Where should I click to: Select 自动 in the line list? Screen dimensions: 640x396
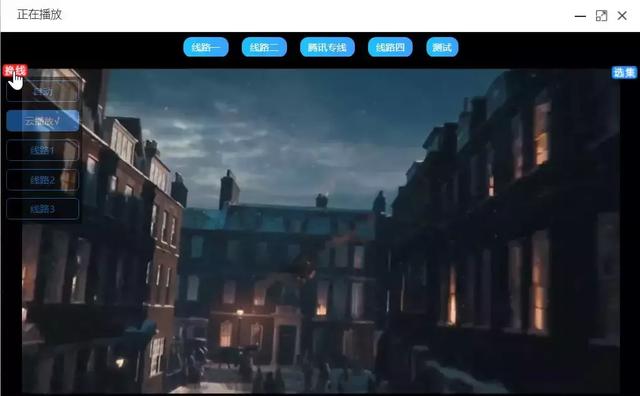point(43,91)
